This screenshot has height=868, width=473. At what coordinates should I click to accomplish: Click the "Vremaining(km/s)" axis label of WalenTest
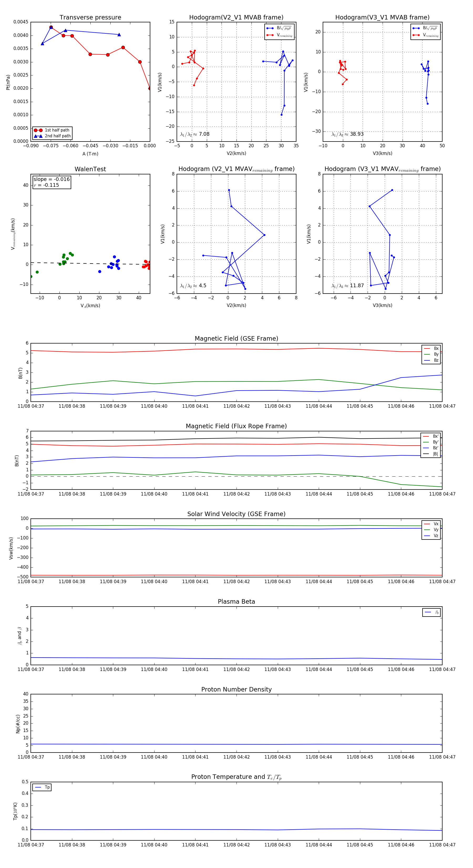tap(13, 234)
